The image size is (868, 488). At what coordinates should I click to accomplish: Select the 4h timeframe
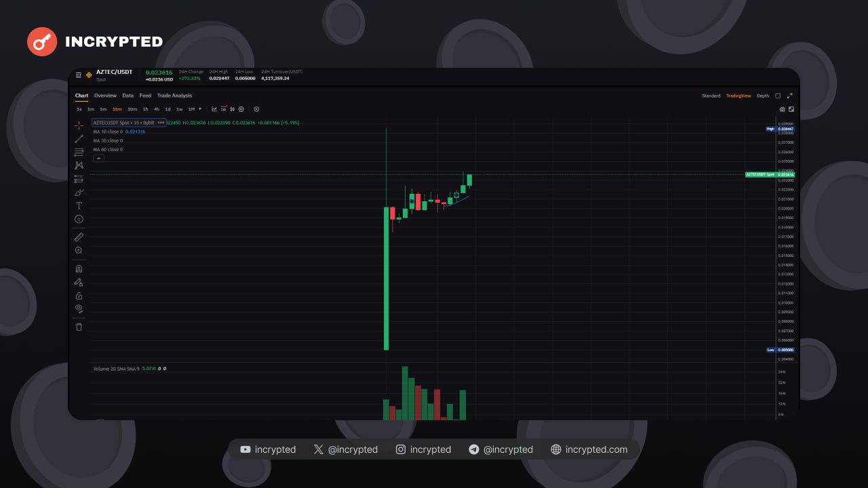(157, 109)
